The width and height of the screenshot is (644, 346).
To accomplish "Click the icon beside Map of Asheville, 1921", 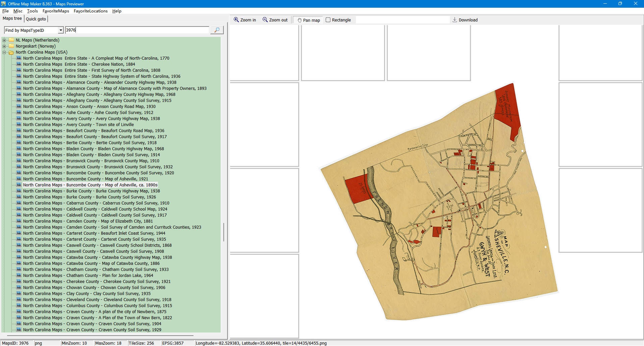I will (19, 179).
